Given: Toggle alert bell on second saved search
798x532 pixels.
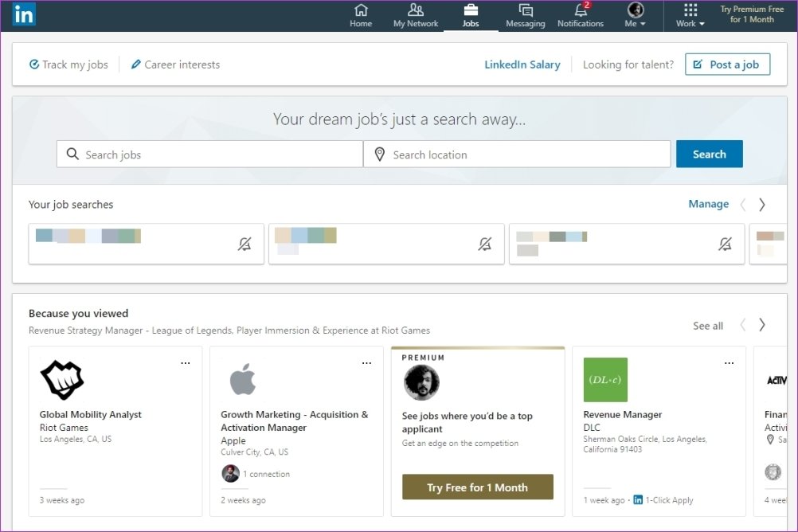Looking at the screenshot, I should tap(485, 244).
